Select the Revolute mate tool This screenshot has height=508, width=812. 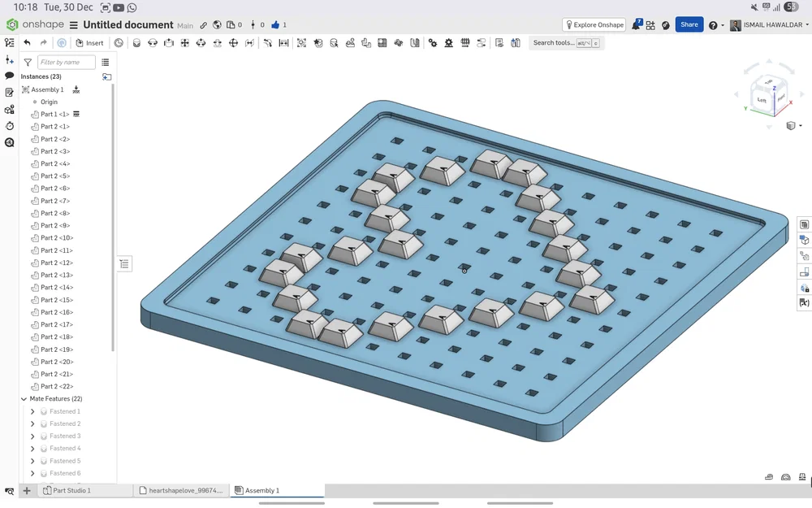pyautogui.click(x=153, y=43)
